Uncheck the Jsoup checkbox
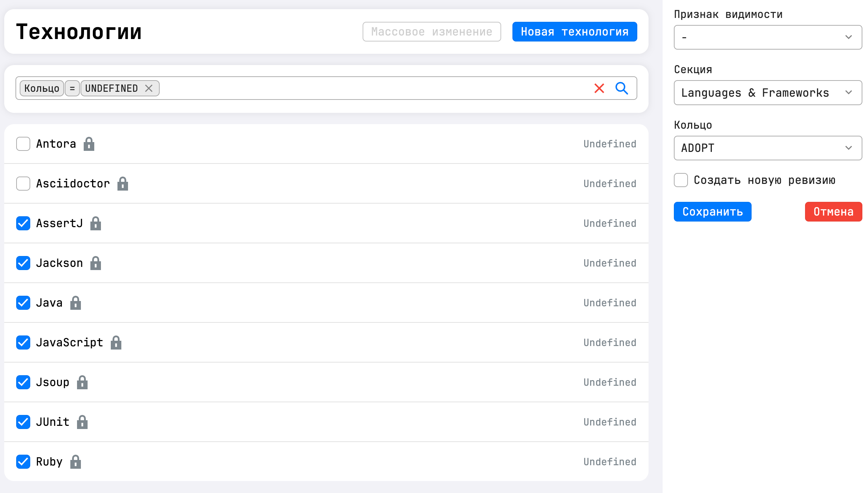Viewport: 868px width, 493px height. tap(23, 382)
